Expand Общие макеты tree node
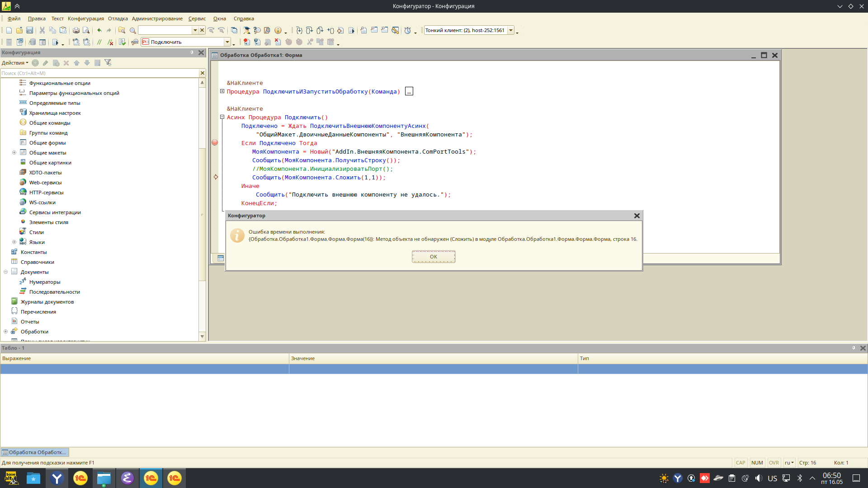868x488 pixels. pos(14,153)
